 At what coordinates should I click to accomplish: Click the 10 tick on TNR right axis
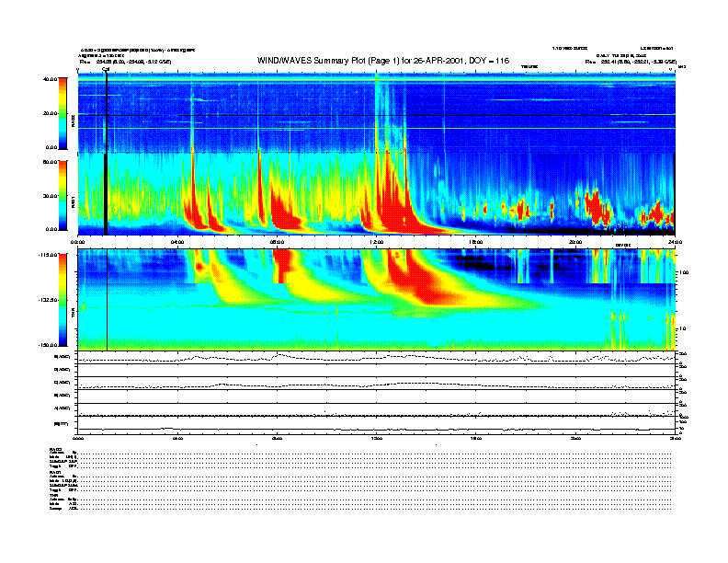tap(682, 329)
